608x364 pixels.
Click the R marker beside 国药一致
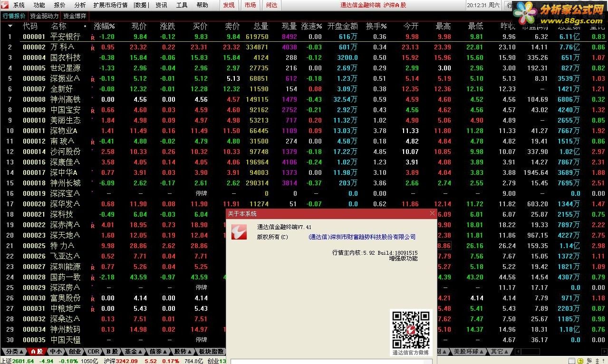pos(93,278)
